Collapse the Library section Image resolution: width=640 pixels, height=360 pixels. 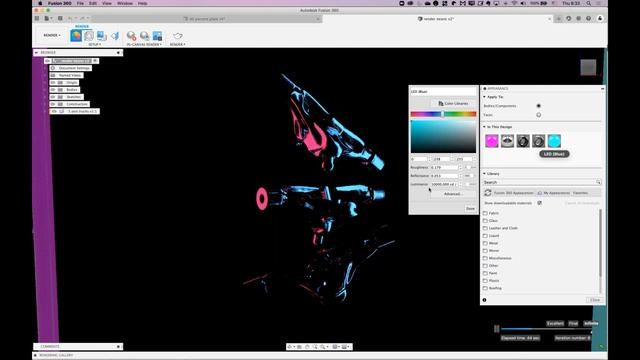coord(484,174)
